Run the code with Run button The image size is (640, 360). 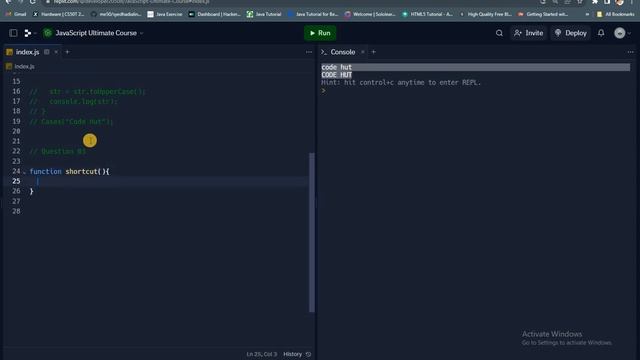tap(320, 33)
